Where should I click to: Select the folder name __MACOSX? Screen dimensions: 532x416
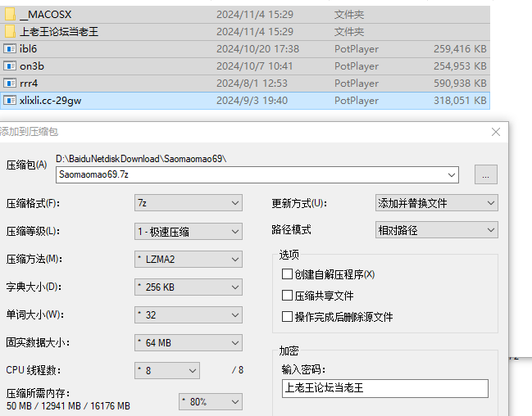(x=46, y=15)
